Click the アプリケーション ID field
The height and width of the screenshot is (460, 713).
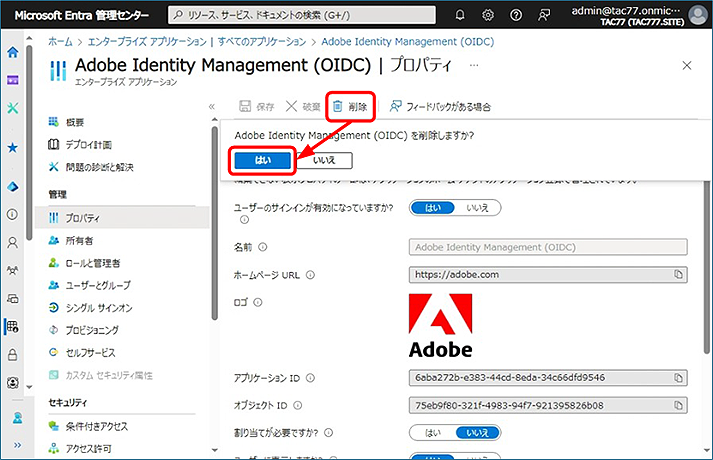coord(548,378)
